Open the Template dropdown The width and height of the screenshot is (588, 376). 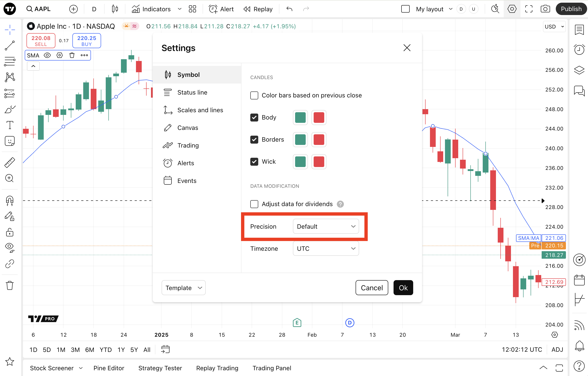point(183,288)
